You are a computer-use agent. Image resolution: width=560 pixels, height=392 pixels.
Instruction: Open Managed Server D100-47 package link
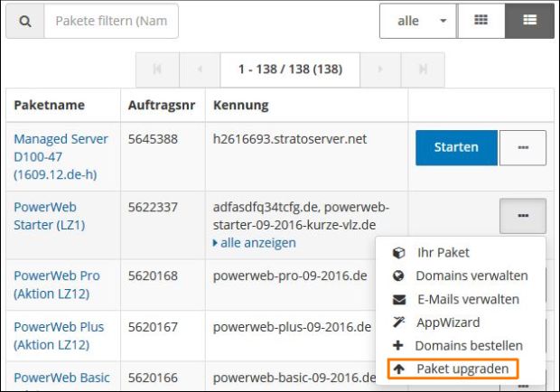click(61, 157)
